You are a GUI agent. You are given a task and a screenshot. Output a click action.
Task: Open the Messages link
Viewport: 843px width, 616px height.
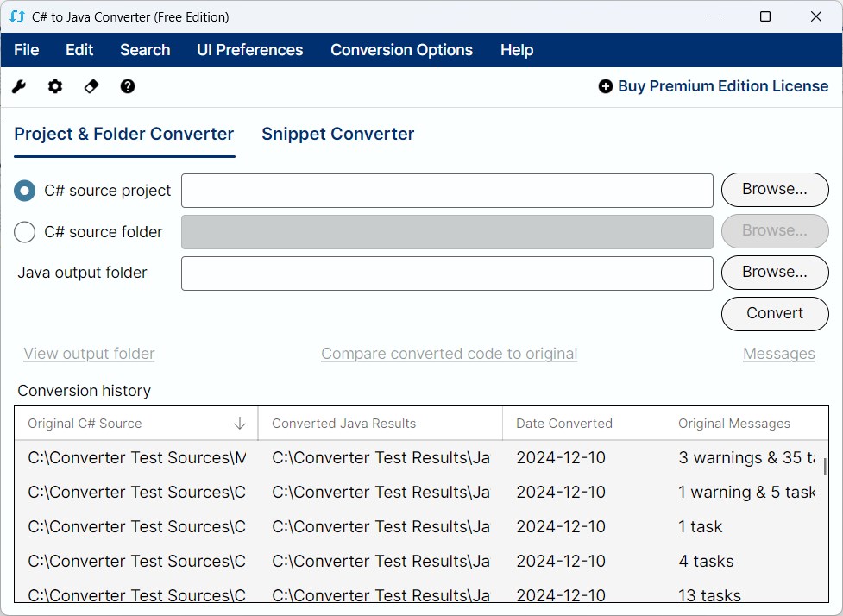tap(779, 354)
